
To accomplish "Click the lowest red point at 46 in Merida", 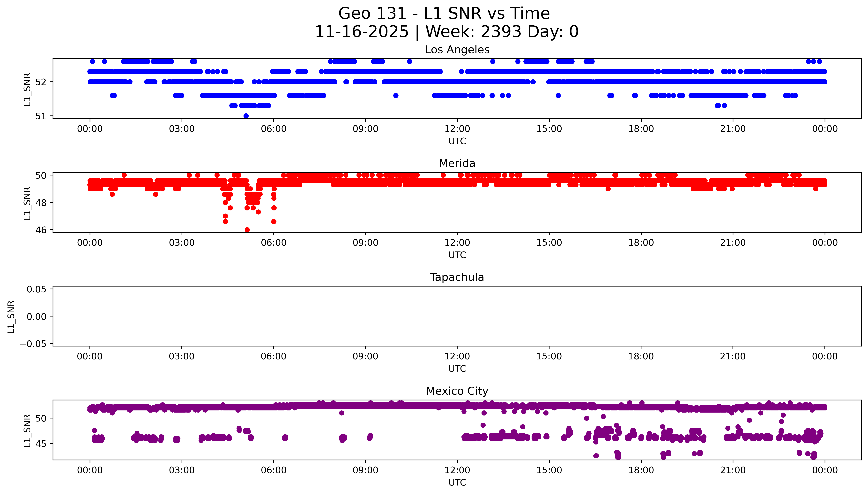I will pyautogui.click(x=247, y=230).
